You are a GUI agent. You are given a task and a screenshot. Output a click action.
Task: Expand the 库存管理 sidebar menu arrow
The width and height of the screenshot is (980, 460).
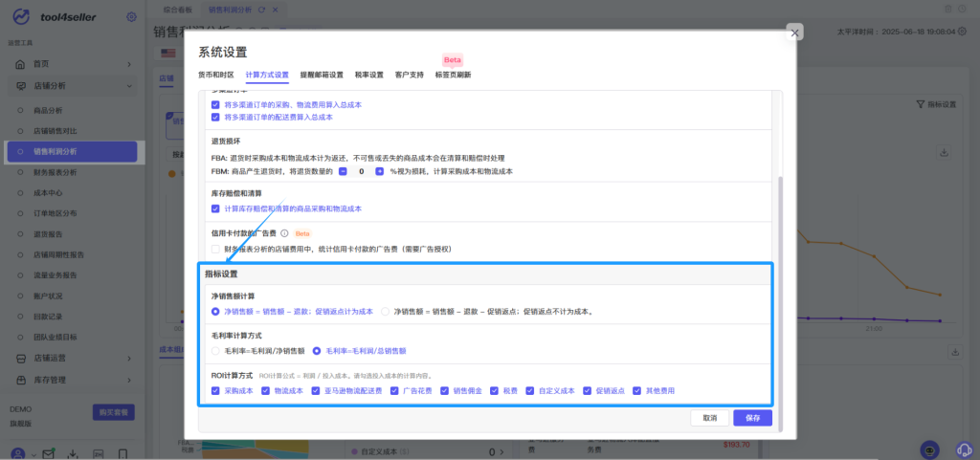(x=129, y=380)
